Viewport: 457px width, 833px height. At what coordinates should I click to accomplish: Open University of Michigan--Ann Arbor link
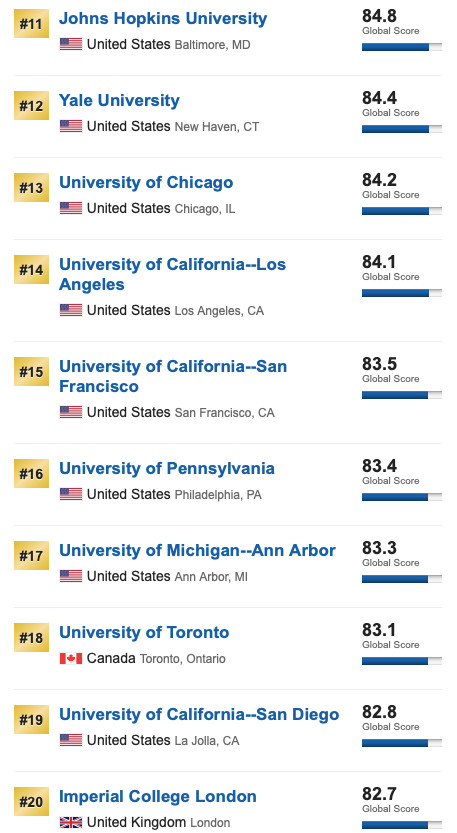coord(197,550)
